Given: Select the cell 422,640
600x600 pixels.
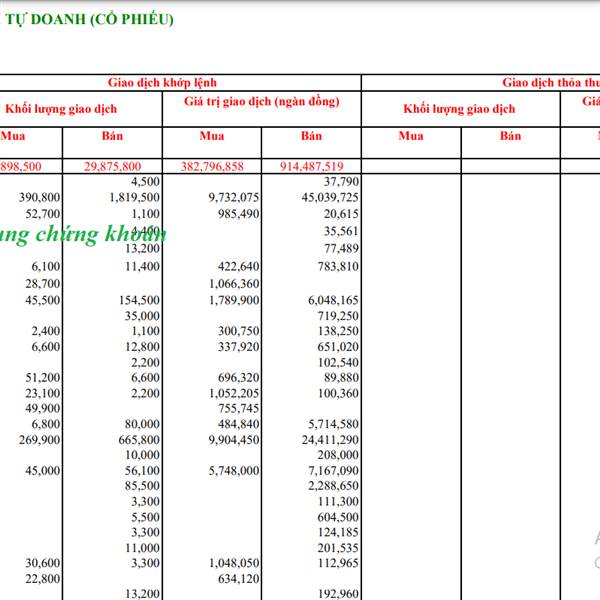Looking at the screenshot, I should pos(239,266).
